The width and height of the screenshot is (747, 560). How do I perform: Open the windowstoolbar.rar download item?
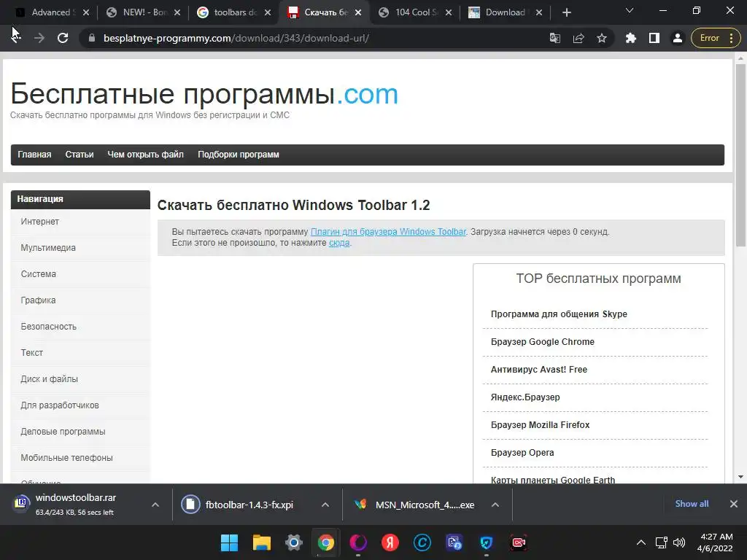[76, 505]
